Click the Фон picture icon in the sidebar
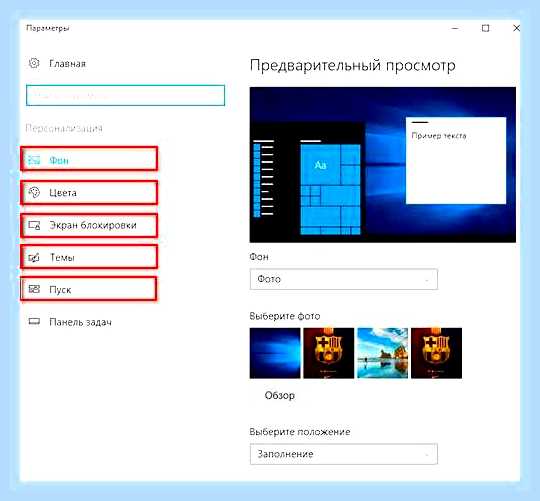 coord(34,160)
